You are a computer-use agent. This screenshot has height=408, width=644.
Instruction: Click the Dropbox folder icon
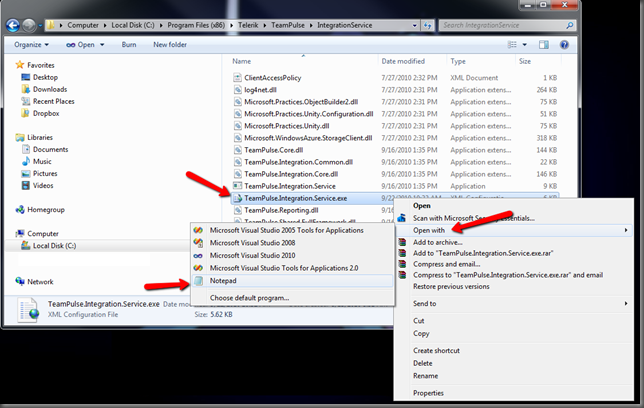[25, 113]
